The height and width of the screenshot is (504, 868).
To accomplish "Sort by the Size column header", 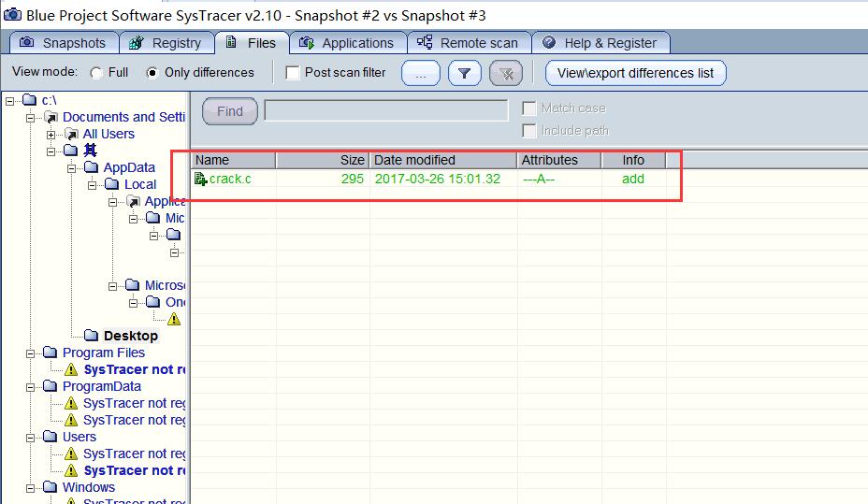I will coord(323,160).
